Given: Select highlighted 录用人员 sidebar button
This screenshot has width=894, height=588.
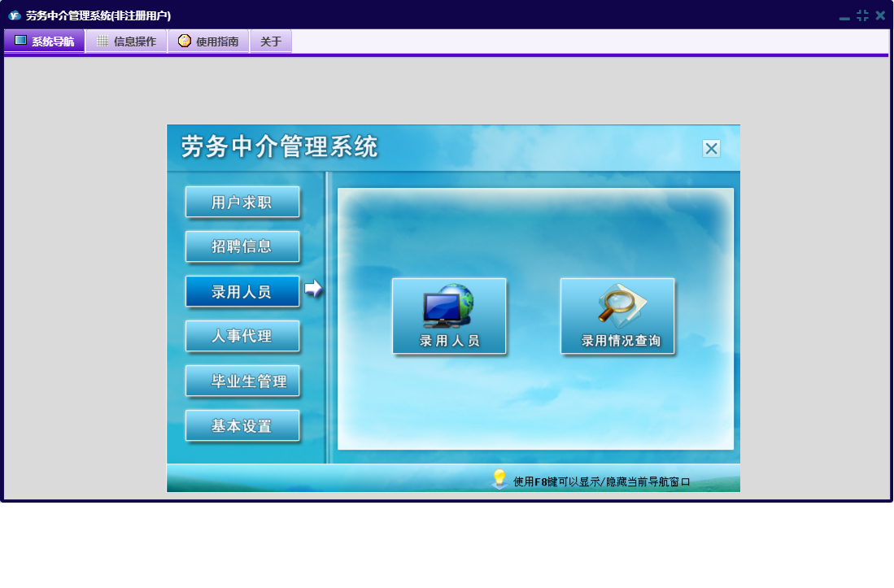Looking at the screenshot, I should click(x=242, y=291).
